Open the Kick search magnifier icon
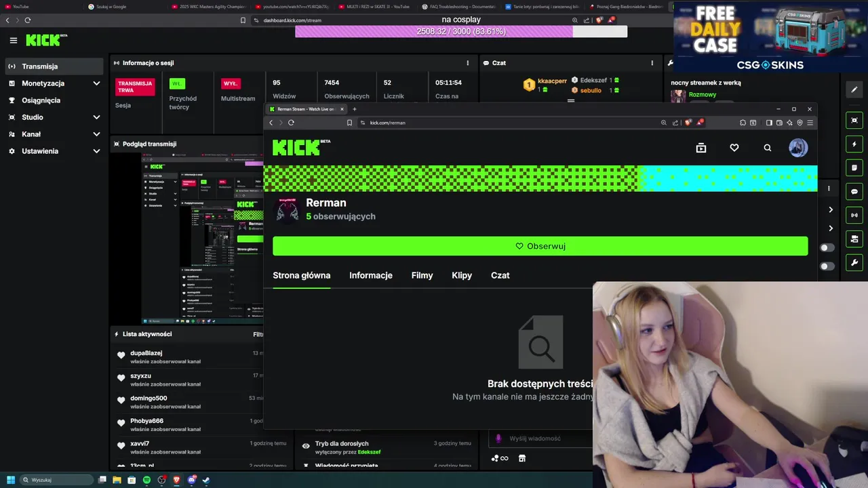The width and height of the screenshot is (868, 488). 768,148
